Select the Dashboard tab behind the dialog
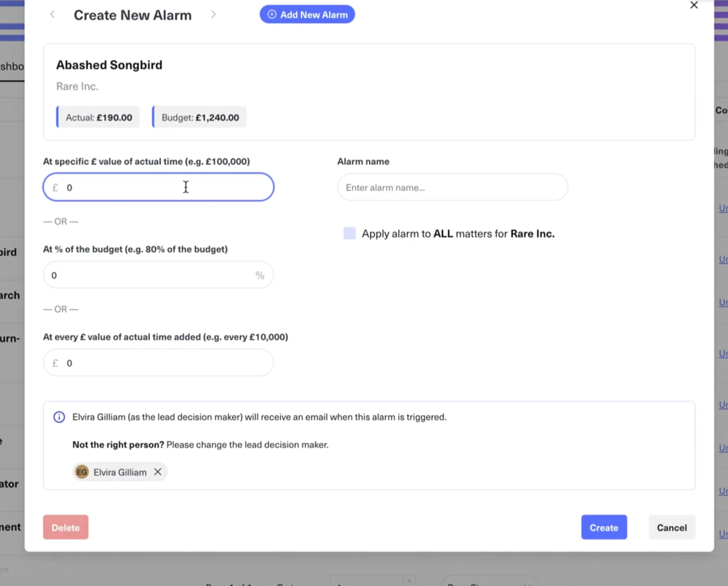 [x=12, y=67]
